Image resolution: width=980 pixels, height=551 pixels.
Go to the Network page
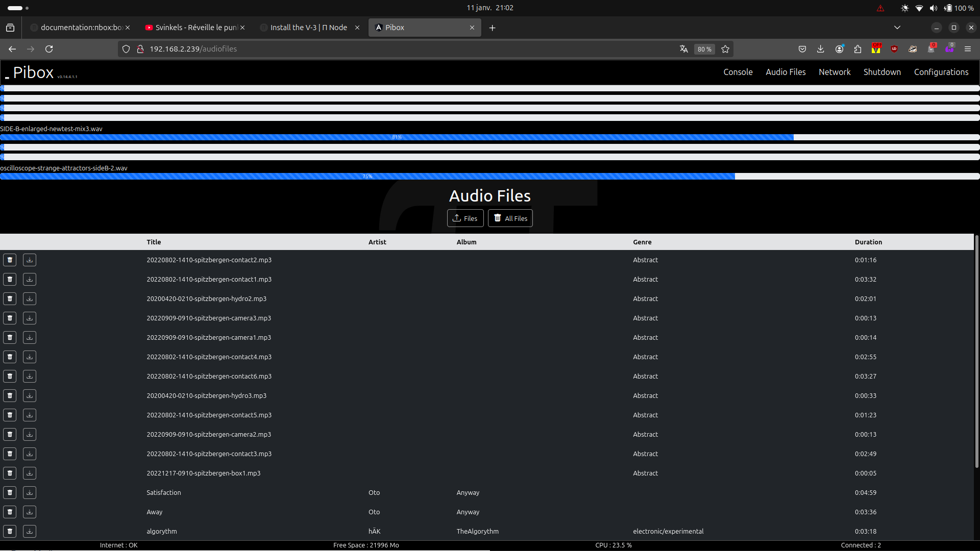835,72
